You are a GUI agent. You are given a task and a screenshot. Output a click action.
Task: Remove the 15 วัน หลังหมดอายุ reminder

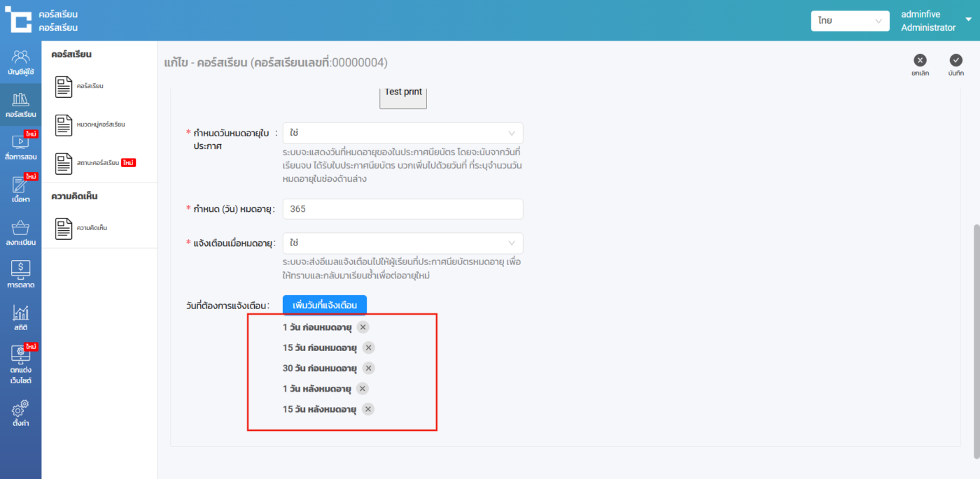(x=368, y=409)
